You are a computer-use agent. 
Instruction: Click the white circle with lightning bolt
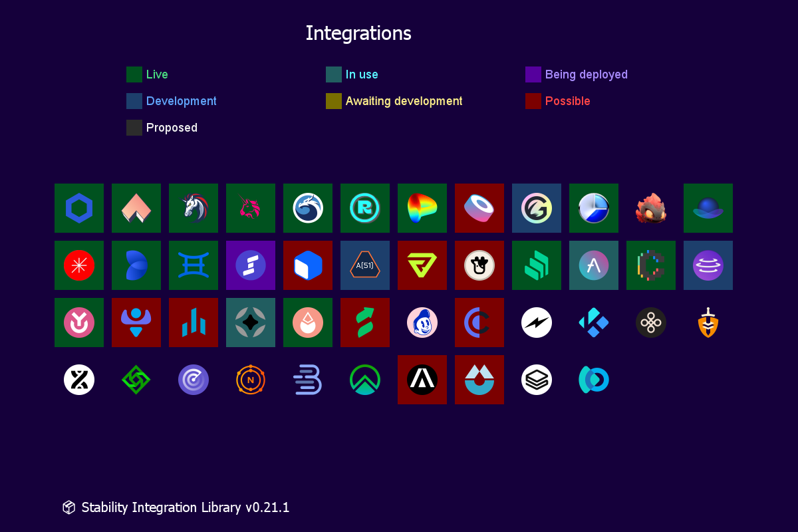tap(537, 323)
